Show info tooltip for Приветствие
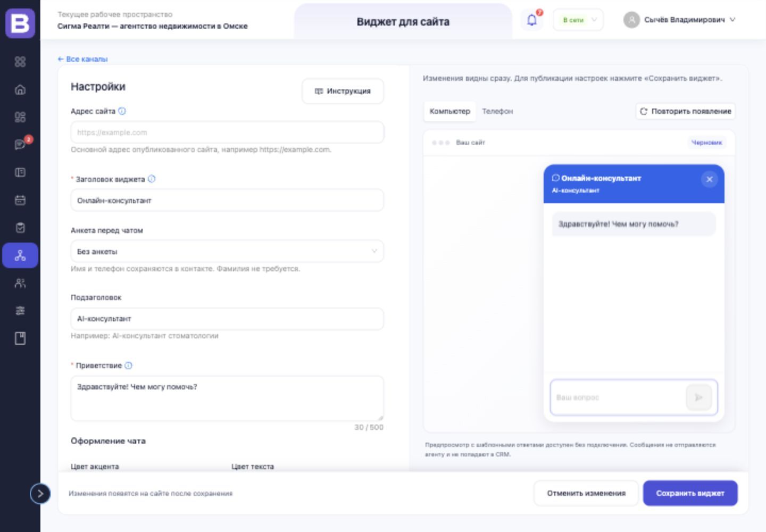The height and width of the screenshot is (532, 766). click(128, 365)
